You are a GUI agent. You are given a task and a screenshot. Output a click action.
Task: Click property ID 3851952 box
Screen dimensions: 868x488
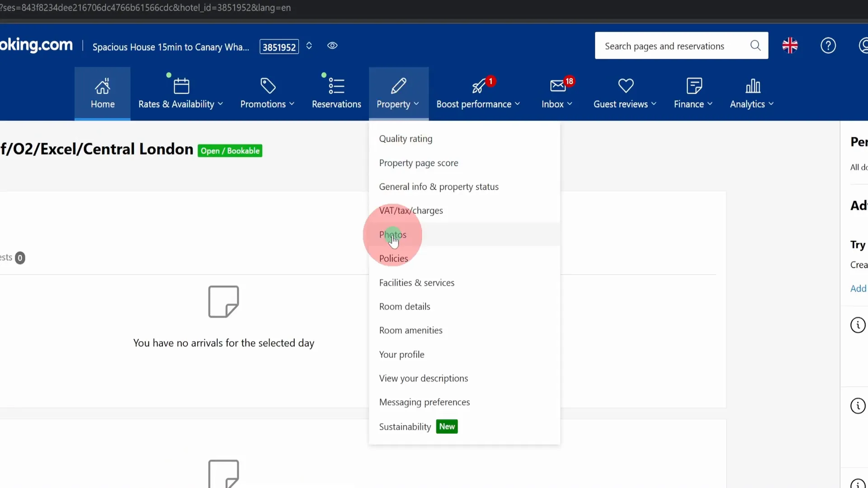click(279, 47)
